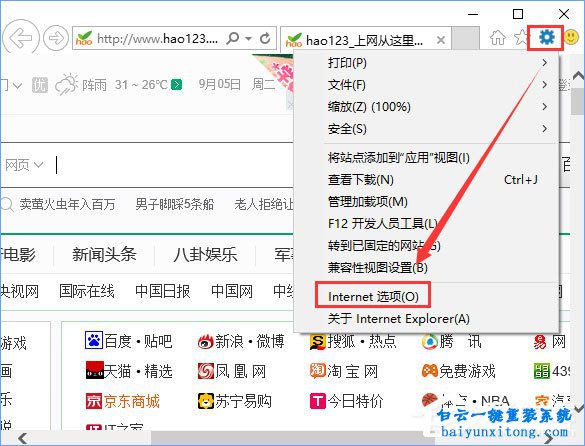Select the hao123 tab
The image size is (585, 446).
point(366,40)
